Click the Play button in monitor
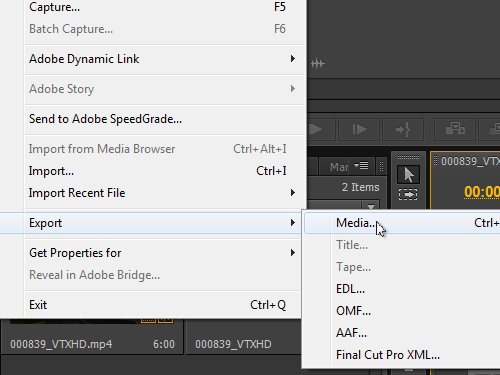Screen dimensions: 500x375 (x=321, y=129)
